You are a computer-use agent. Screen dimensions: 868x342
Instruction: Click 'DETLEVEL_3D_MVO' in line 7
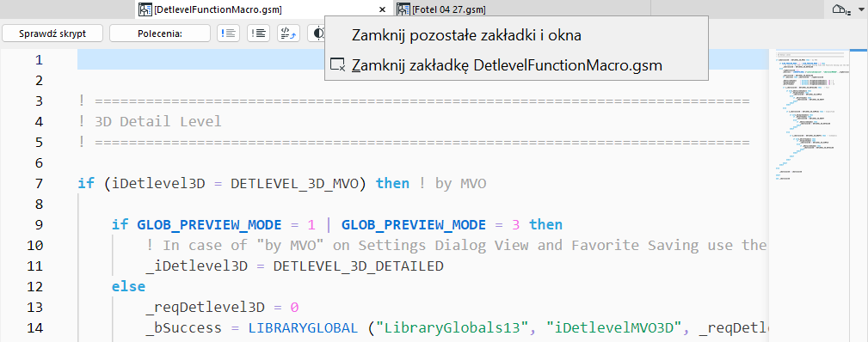point(294,183)
